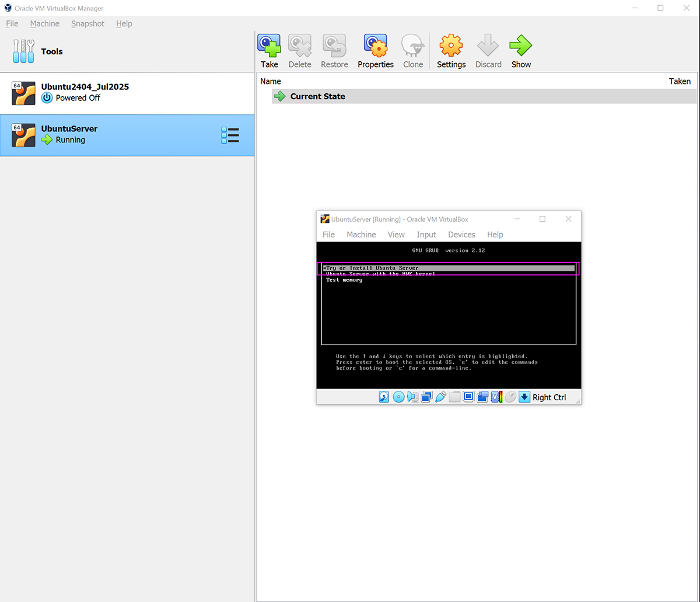Click the keyboard capture arrow indicator
Image resolution: width=700 pixels, height=602 pixels.
524,397
